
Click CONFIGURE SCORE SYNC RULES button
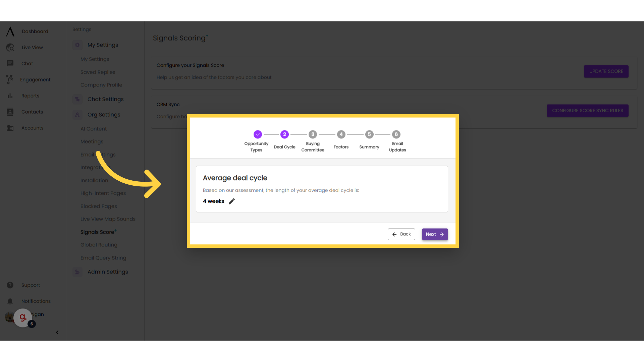click(x=587, y=111)
